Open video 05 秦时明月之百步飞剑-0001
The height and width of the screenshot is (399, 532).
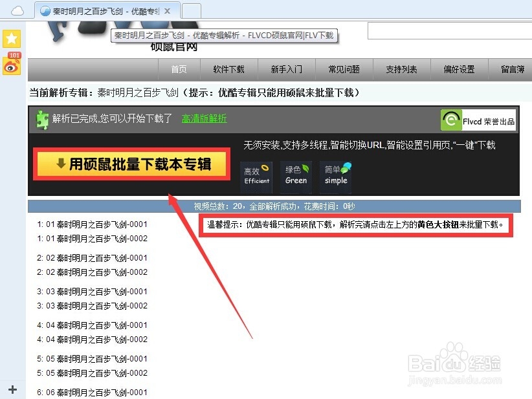93,359
